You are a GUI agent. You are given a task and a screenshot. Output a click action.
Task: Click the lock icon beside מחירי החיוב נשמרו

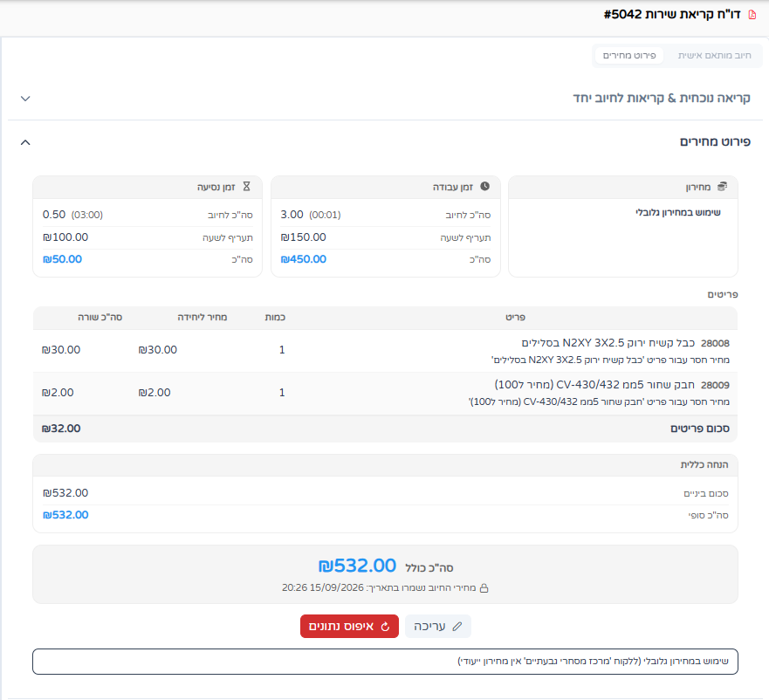pyautogui.click(x=484, y=587)
